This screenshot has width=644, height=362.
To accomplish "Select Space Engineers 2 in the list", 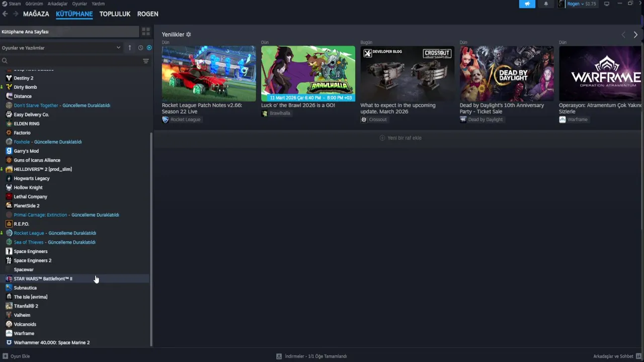I will click(x=75, y=260).
